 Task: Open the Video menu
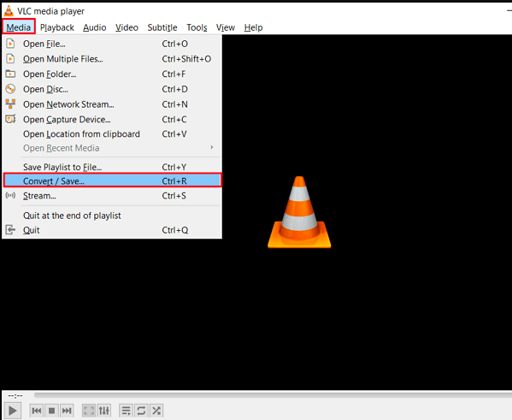pyautogui.click(x=127, y=27)
